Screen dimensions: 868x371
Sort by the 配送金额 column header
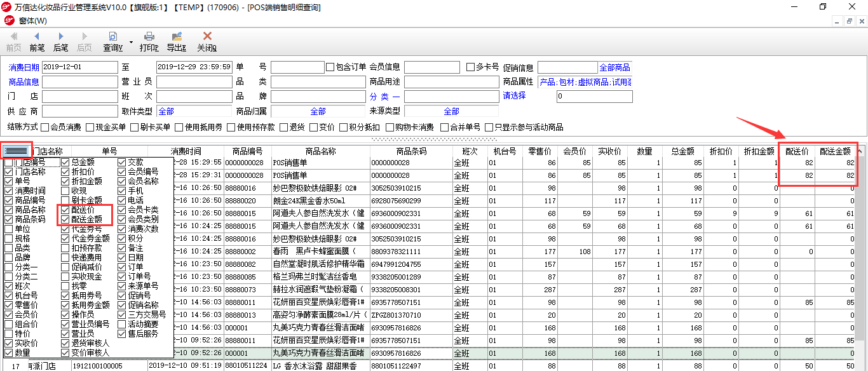point(835,151)
